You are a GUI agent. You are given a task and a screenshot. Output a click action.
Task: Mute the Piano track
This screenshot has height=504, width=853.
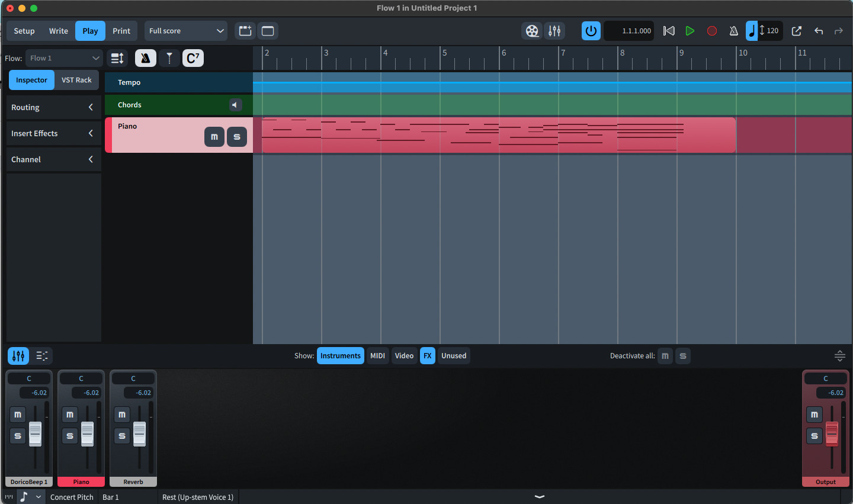pyautogui.click(x=214, y=137)
